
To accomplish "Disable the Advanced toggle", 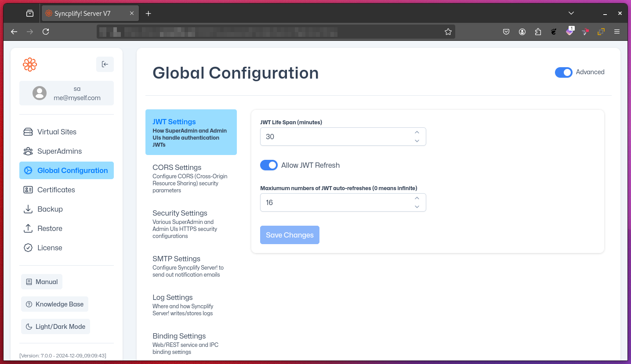I will 564,72.
